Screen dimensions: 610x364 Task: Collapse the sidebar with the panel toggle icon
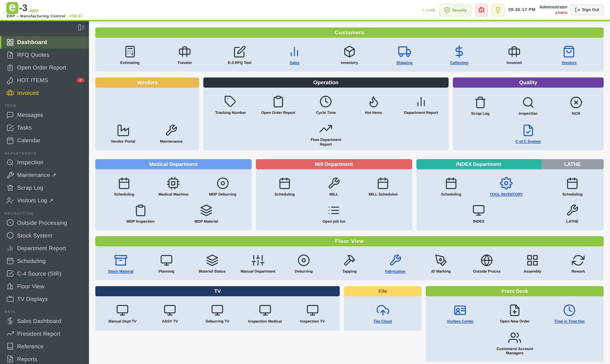(81, 28)
